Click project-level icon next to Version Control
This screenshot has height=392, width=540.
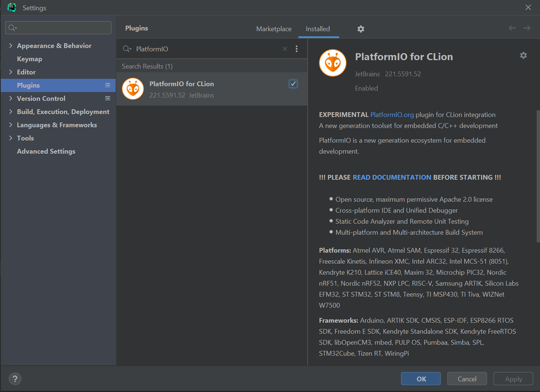click(x=108, y=98)
